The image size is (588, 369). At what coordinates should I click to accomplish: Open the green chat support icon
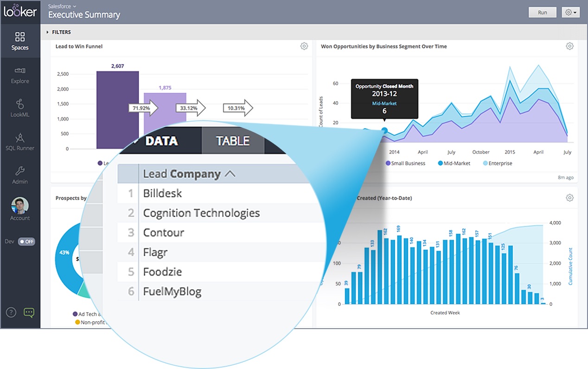29,312
